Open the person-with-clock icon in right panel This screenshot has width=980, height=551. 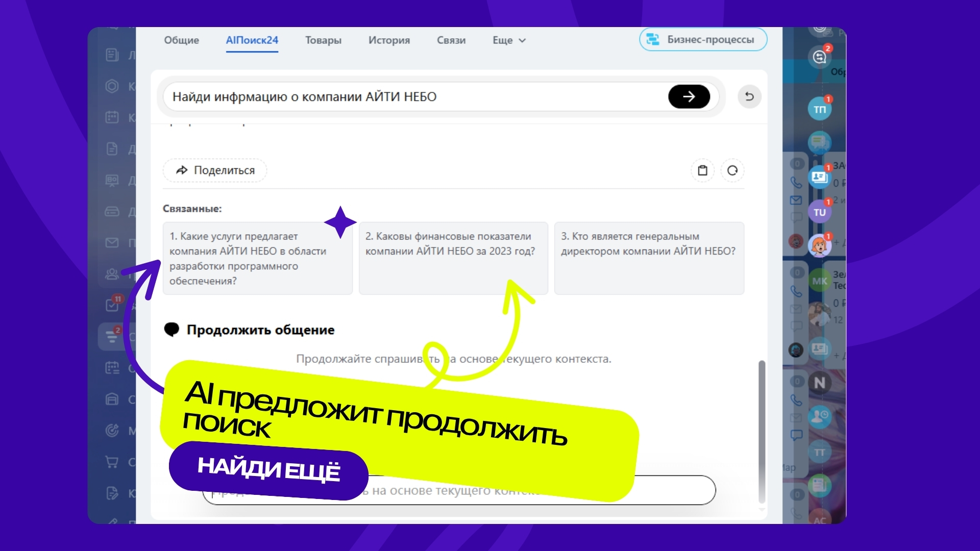point(820,416)
